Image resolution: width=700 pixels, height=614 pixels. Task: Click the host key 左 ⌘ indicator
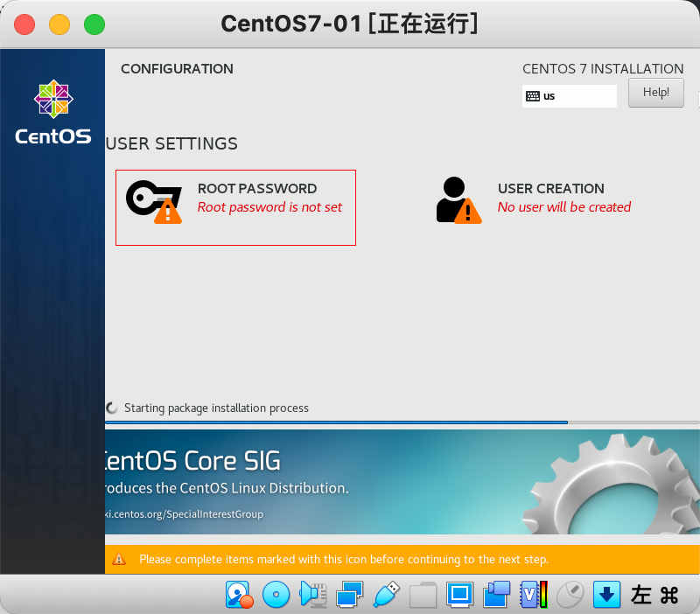coord(654,595)
